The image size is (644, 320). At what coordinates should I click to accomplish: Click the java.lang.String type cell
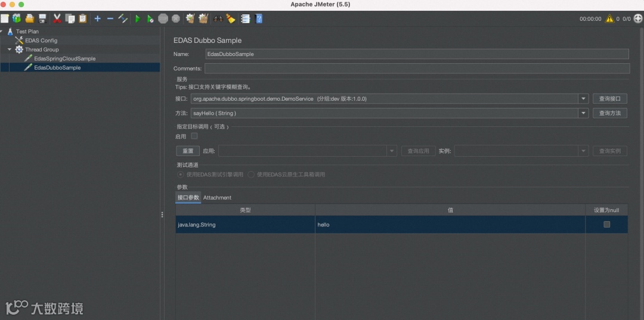245,225
